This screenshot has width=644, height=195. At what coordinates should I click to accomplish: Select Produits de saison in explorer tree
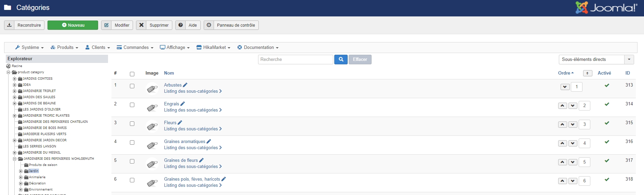[x=43, y=165]
